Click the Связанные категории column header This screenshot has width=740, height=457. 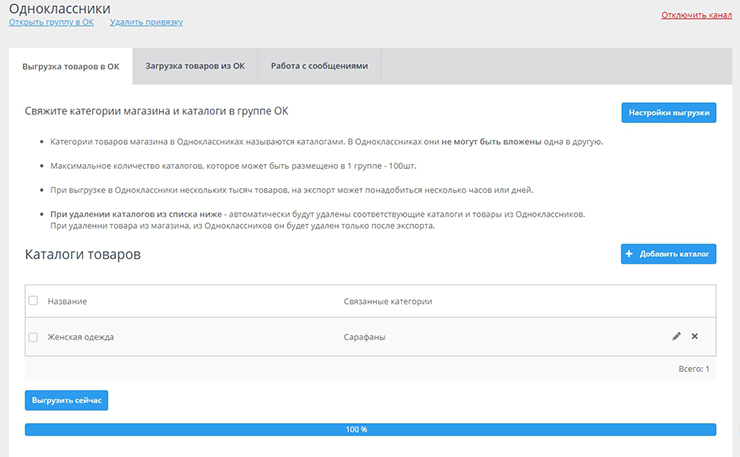pos(388,301)
